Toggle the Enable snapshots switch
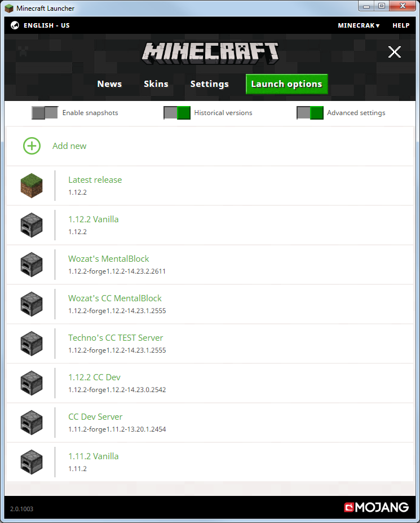Viewport: 420px width, 523px height. tap(45, 113)
